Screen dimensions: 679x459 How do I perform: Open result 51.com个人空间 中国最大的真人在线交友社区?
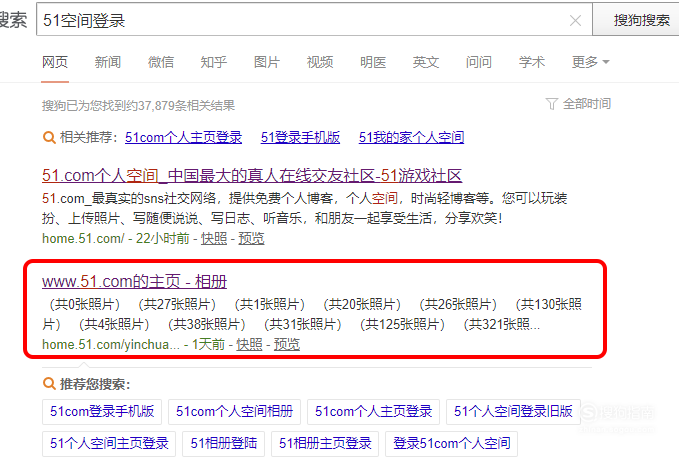coord(252,175)
